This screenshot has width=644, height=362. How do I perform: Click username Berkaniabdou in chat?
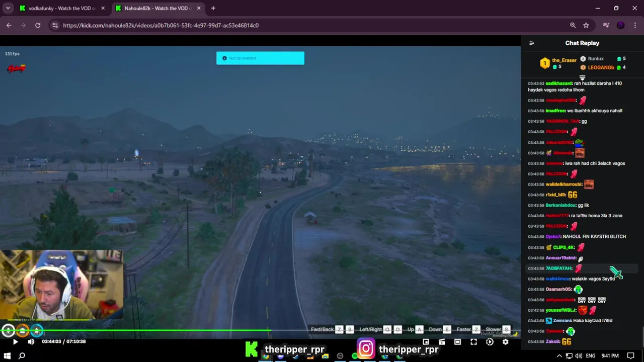560,205
